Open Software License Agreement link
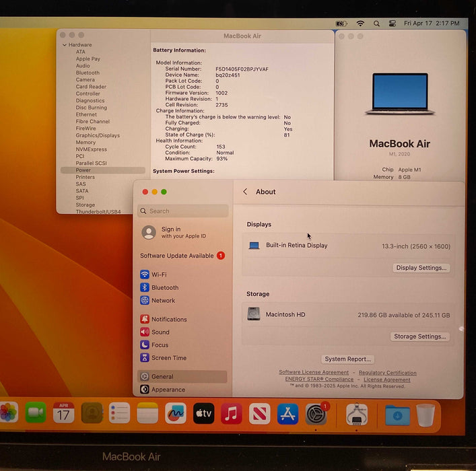The image size is (476, 471). click(314, 372)
